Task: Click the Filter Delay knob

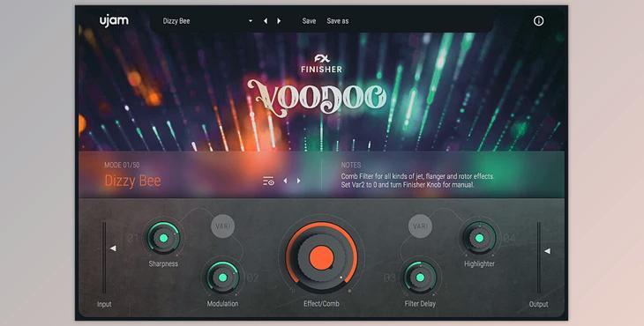Action: click(x=420, y=278)
